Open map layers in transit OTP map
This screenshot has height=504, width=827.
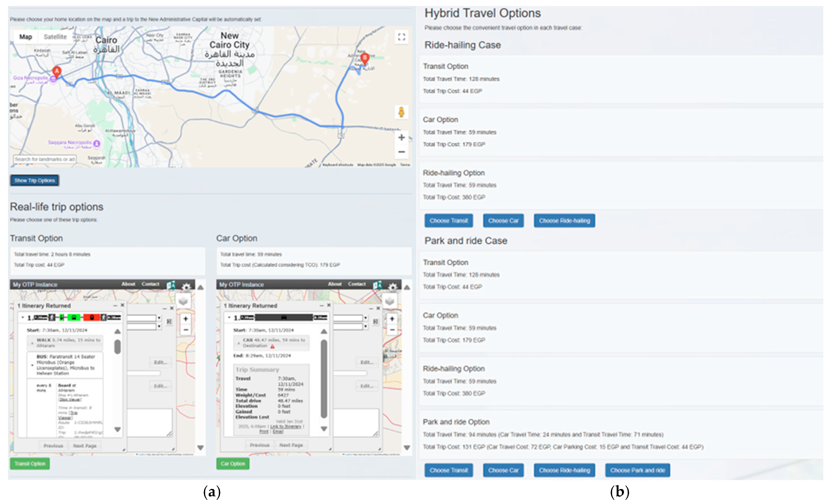[x=183, y=301]
